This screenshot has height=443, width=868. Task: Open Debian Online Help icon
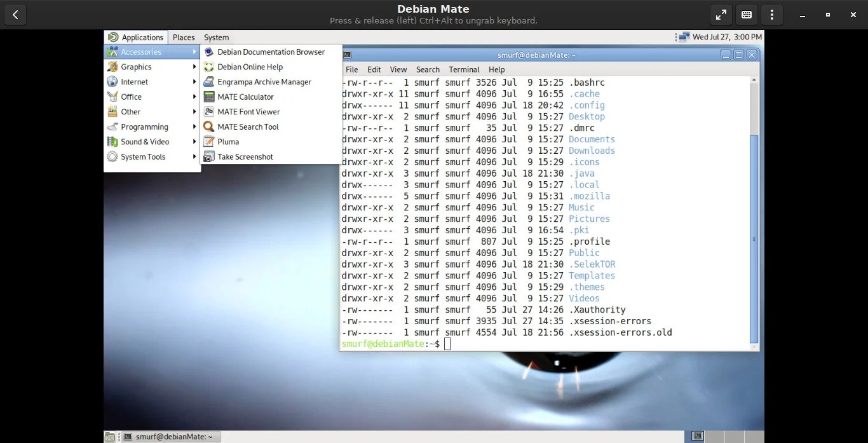pyautogui.click(x=208, y=67)
